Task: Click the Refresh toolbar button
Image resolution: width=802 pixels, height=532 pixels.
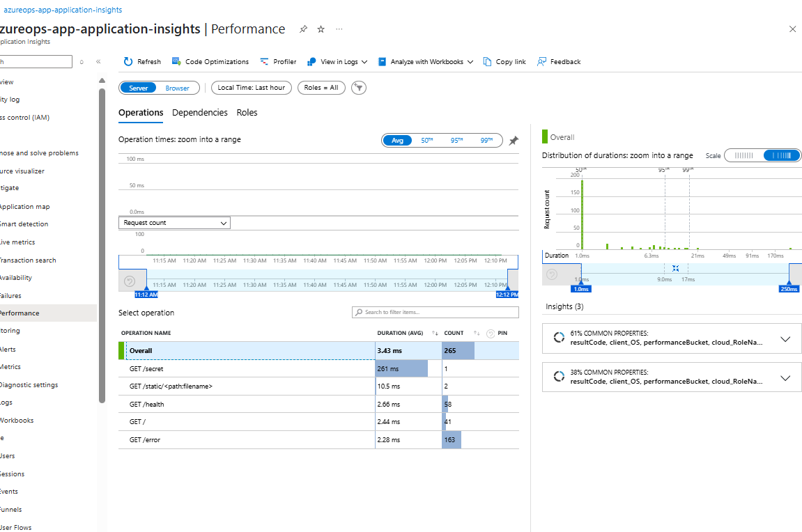Action: coord(142,62)
